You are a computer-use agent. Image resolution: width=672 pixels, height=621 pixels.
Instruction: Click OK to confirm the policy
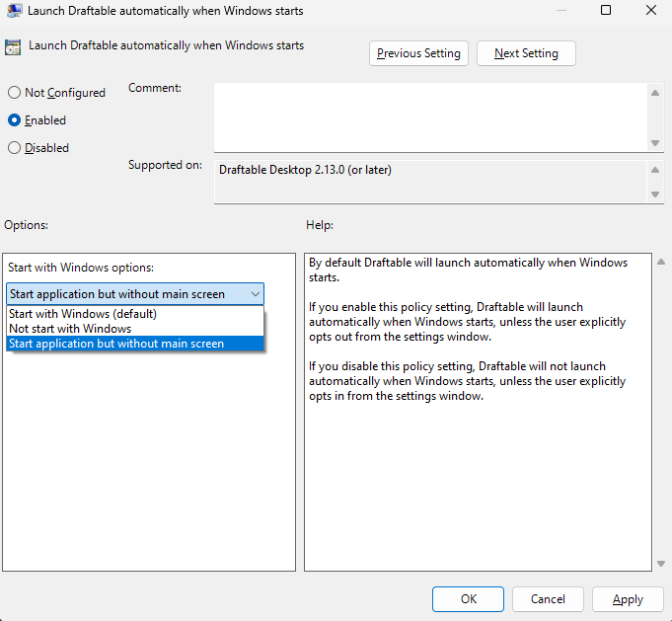pos(468,598)
